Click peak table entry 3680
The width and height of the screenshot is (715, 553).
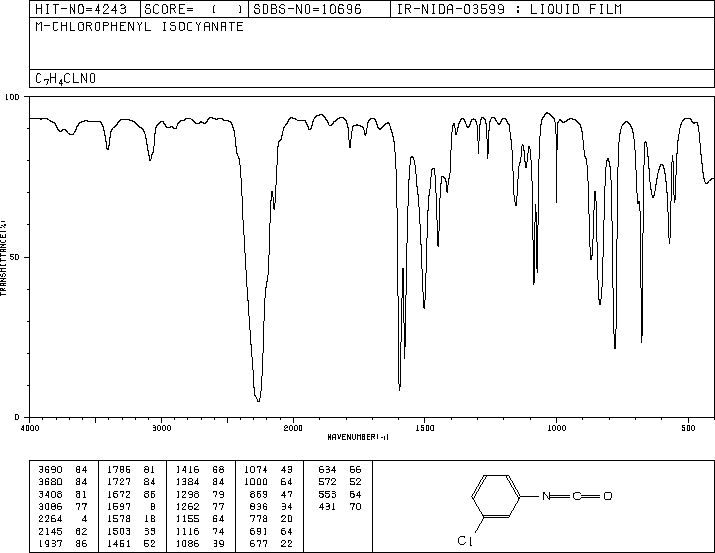coord(50,481)
